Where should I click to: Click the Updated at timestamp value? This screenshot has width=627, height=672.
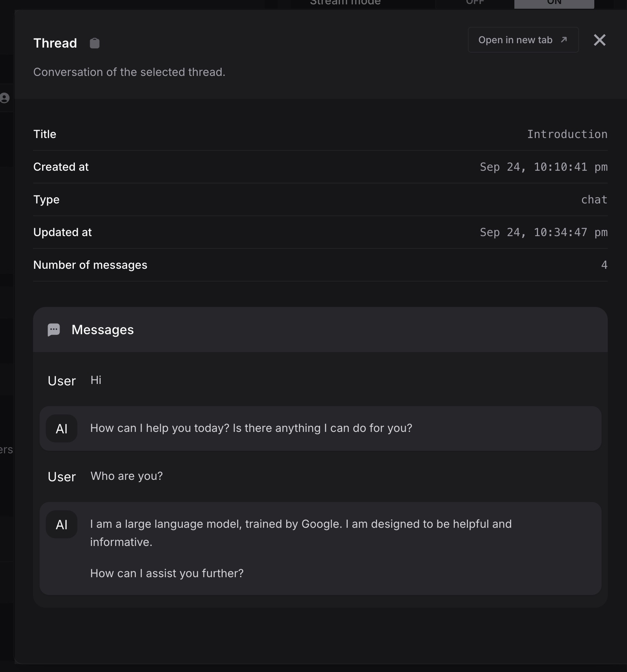pos(543,232)
